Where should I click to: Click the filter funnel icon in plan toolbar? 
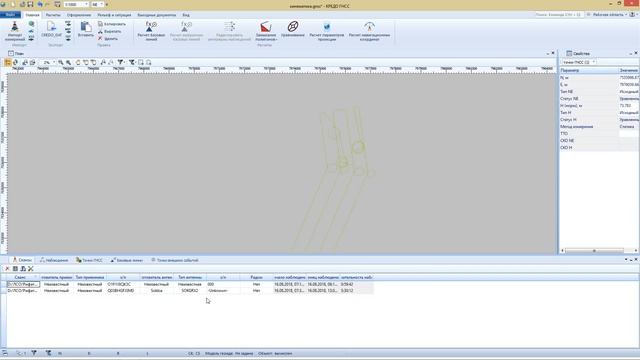pyautogui.click(x=121, y=62)
